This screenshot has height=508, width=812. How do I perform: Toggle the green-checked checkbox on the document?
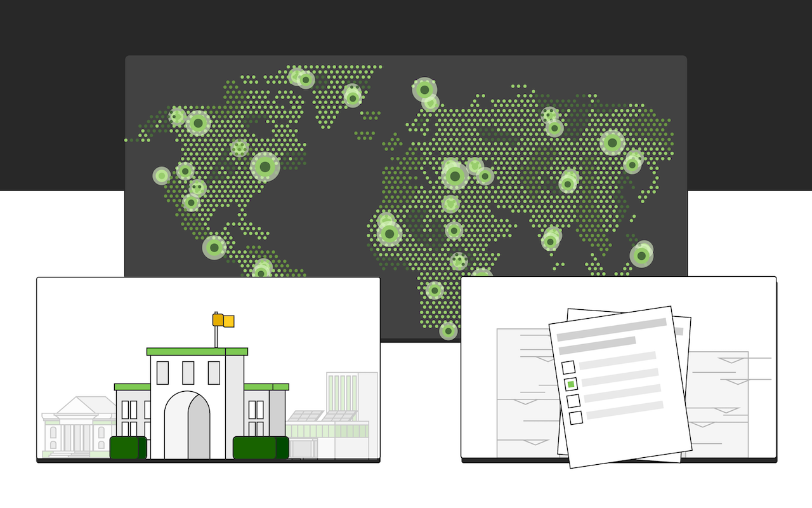(x=570, y=384)
